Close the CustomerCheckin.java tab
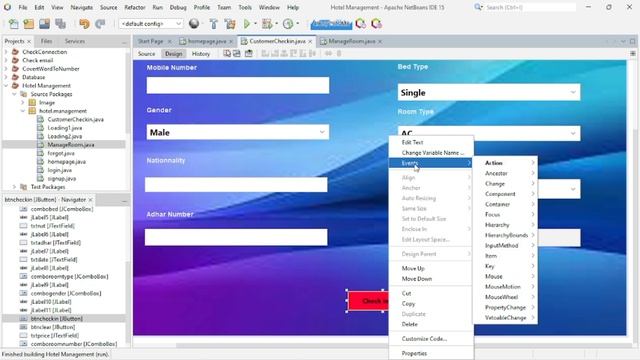The image size is (640, 360). [x=310, y=41]
